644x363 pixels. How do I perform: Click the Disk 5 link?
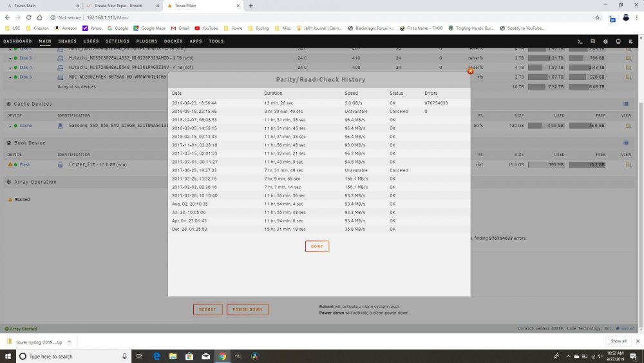26,77
